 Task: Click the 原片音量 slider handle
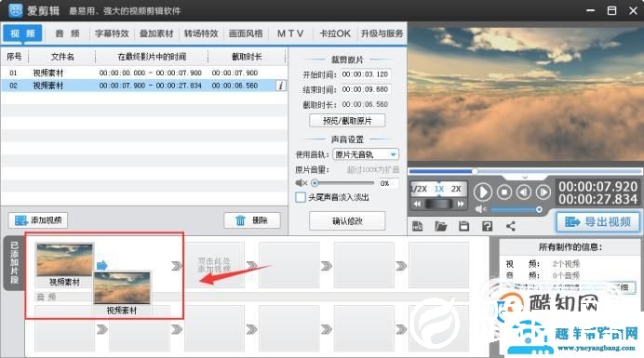(x=315, y=183)
